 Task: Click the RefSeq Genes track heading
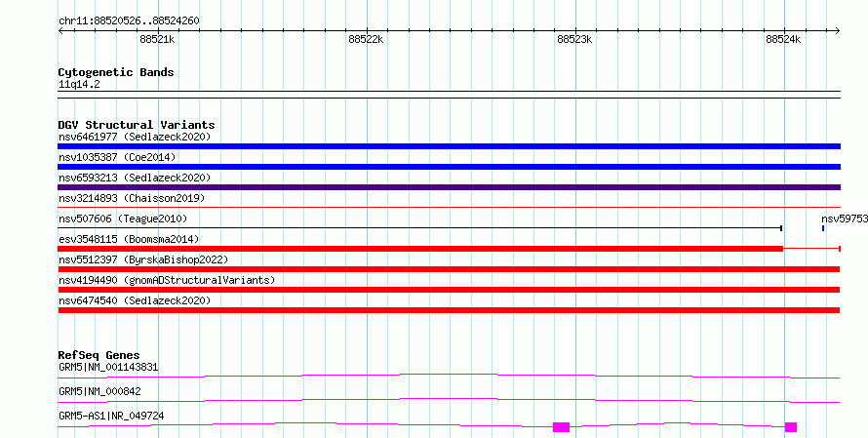99,355
